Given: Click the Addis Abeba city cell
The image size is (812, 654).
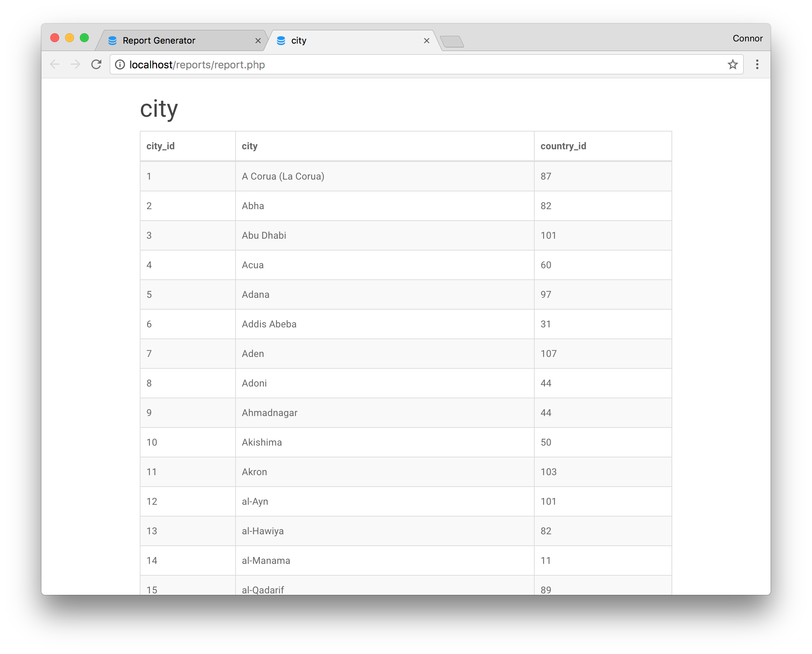Looking at the screenshot, I should [x=269, y=324].
